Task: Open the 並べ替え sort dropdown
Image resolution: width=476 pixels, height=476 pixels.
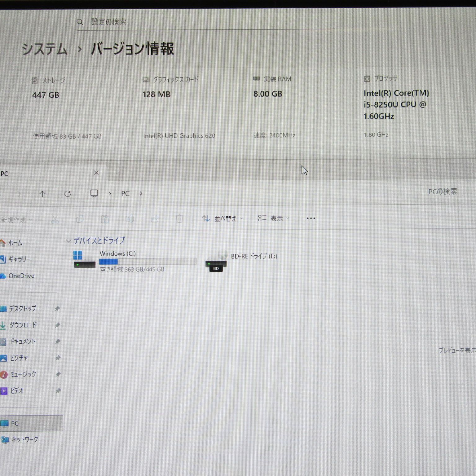Action: point(223,218)
